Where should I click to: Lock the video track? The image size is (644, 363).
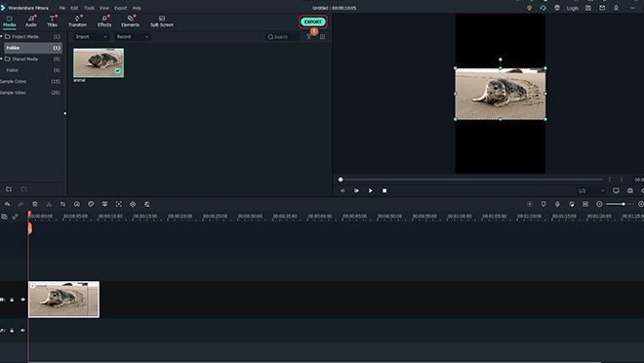pyautogui.click(x=12, y=300)
